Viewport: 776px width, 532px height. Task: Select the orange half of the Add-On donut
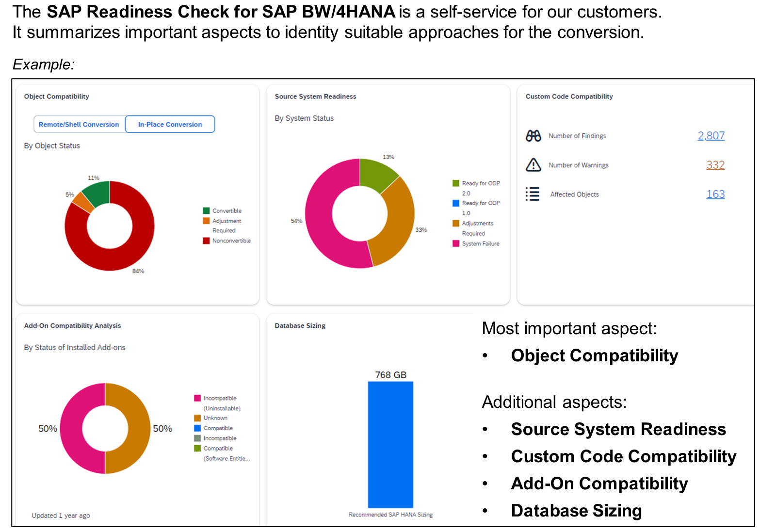coord(139,428)
